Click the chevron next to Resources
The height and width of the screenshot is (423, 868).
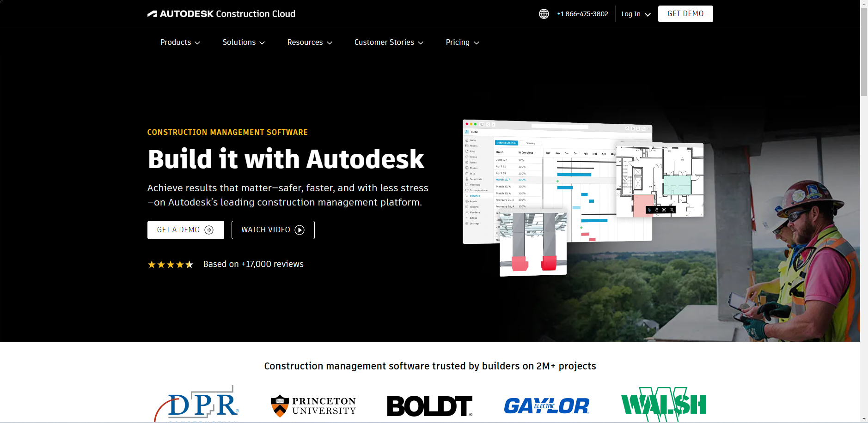(x=330, y=43)
